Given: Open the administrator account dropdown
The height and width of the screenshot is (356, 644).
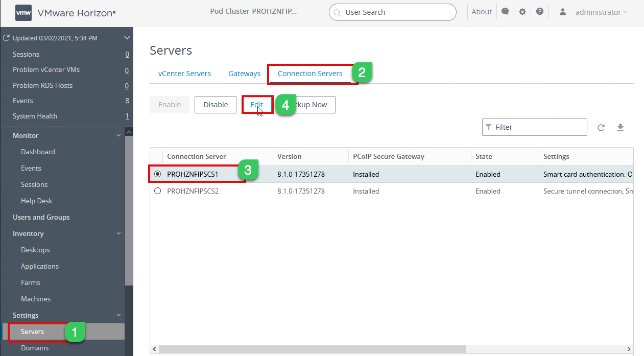Looking at the screenshot, I should pyautogui.click(x=601, y=12).
